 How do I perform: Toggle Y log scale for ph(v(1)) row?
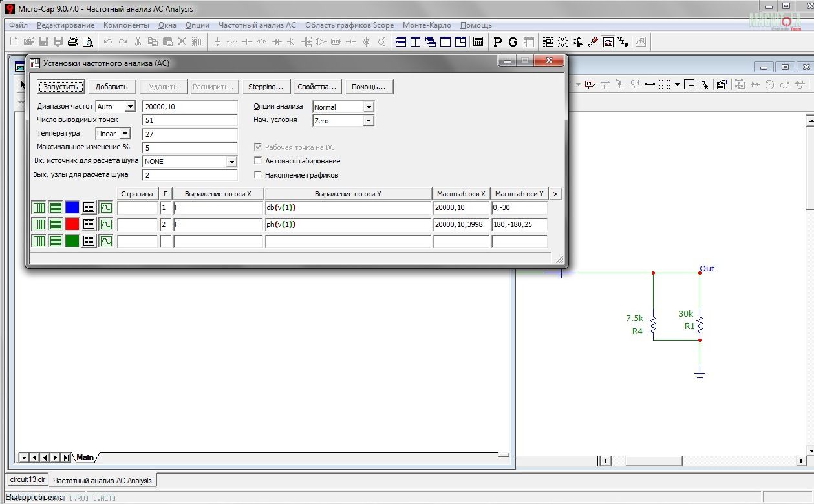[56, 224]
